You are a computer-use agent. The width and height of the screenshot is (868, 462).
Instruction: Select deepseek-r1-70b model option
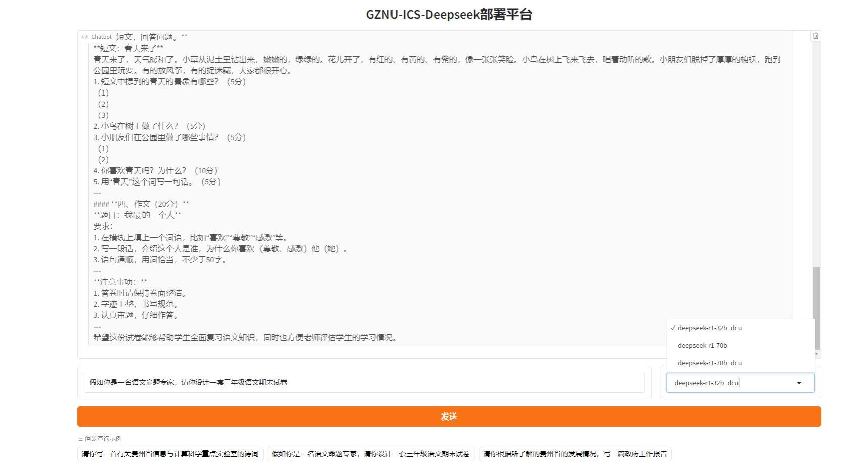click(x=741, y=345)
